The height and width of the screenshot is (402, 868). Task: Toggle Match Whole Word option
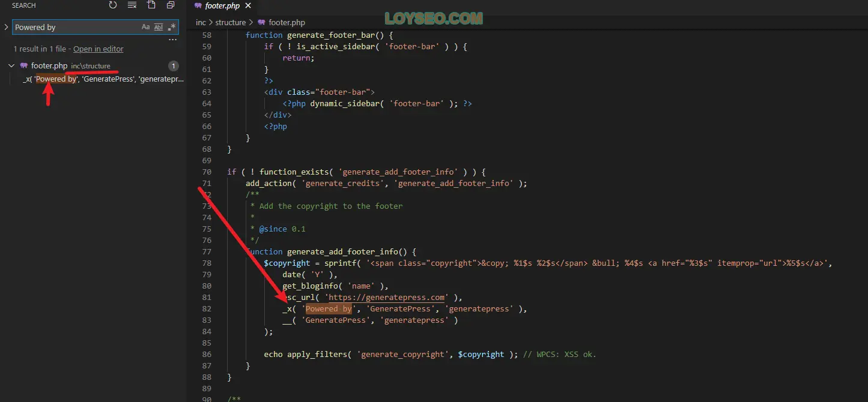pos(159,27)
